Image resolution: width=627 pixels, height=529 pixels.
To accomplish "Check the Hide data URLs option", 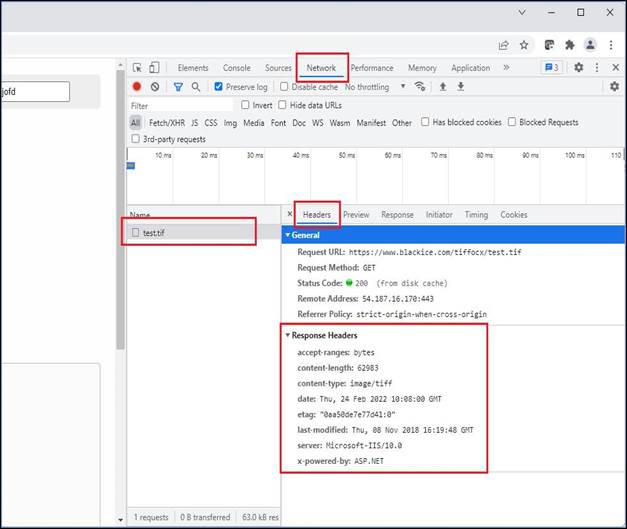I will click(283, 105).
